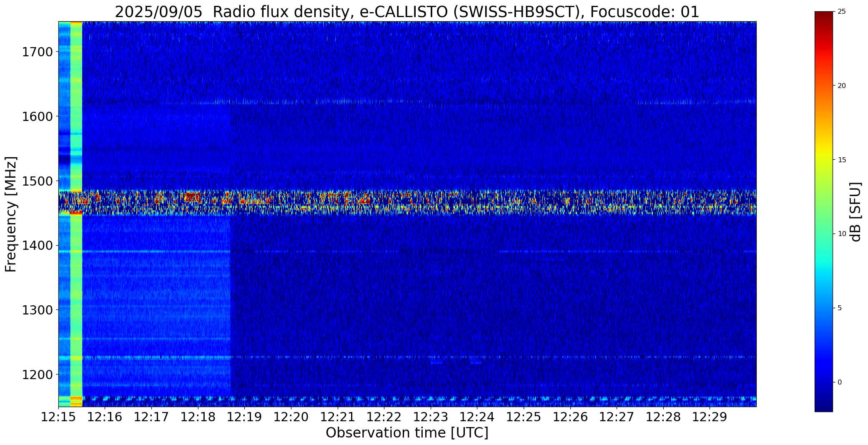Click the 12:18 time tick label
868x445 pixels.
click(x=198, y=417)
